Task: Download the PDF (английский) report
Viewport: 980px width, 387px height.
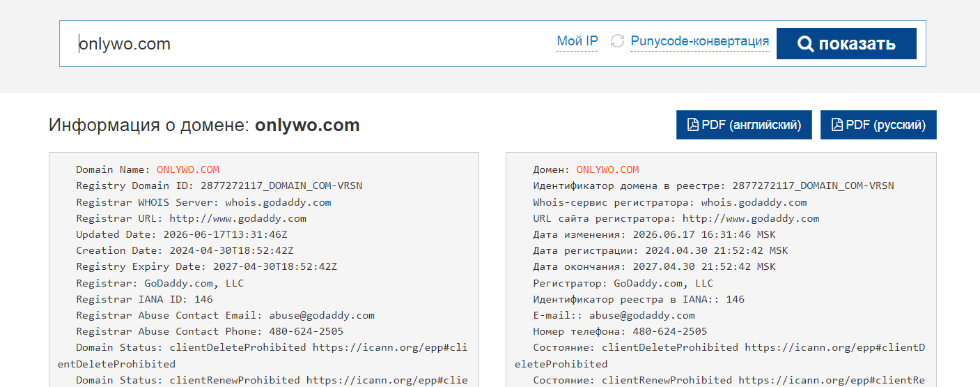Action: 744,125
